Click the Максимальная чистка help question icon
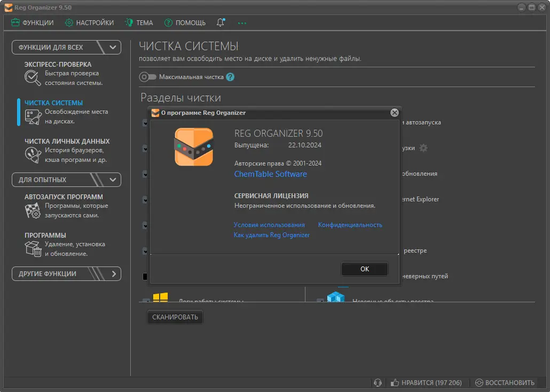 tap(230, 77)
